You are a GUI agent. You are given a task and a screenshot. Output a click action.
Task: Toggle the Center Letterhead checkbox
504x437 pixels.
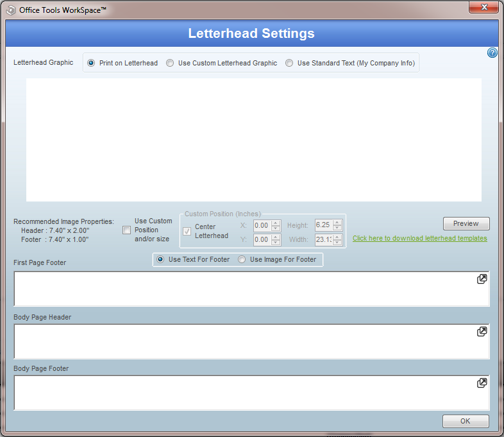pyautogui.click(x=187, y=231)
